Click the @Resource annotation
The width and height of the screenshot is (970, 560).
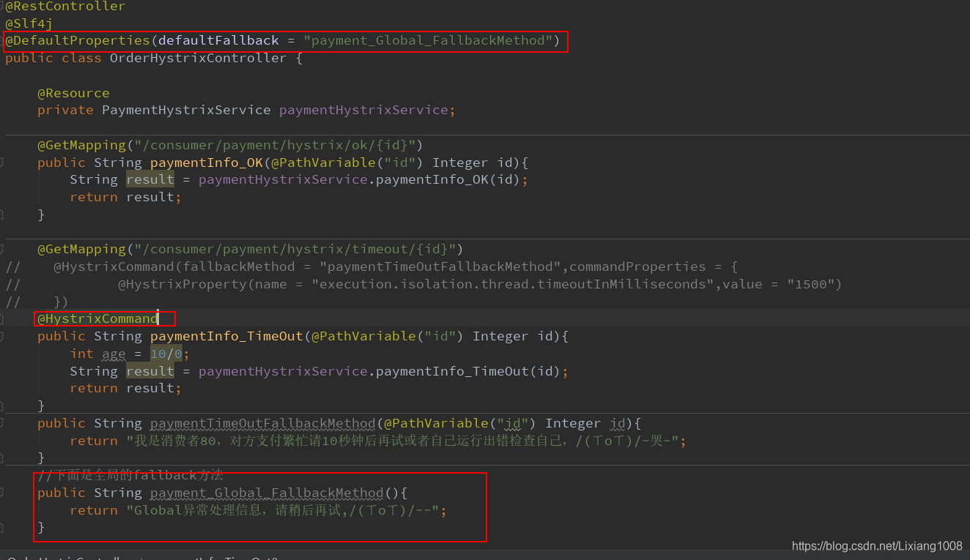coord(73,93)
